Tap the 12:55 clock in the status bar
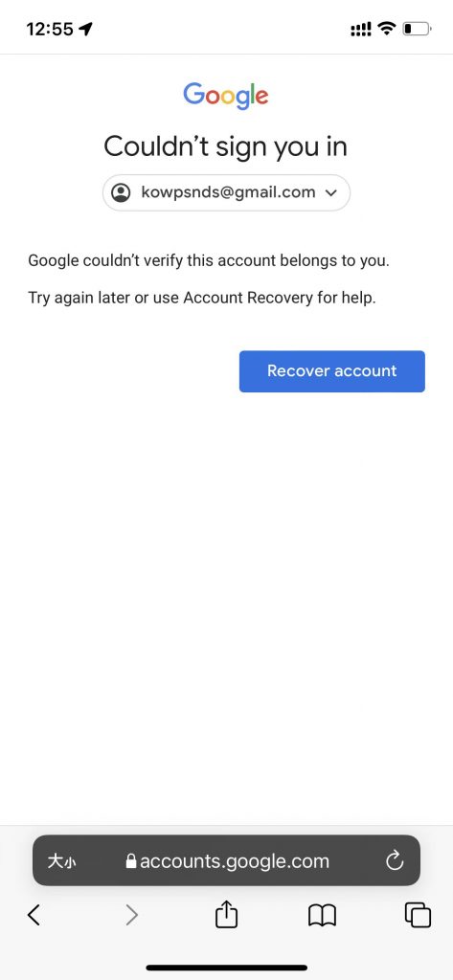Viewport: 453px width, 980px height. (50, 29)
